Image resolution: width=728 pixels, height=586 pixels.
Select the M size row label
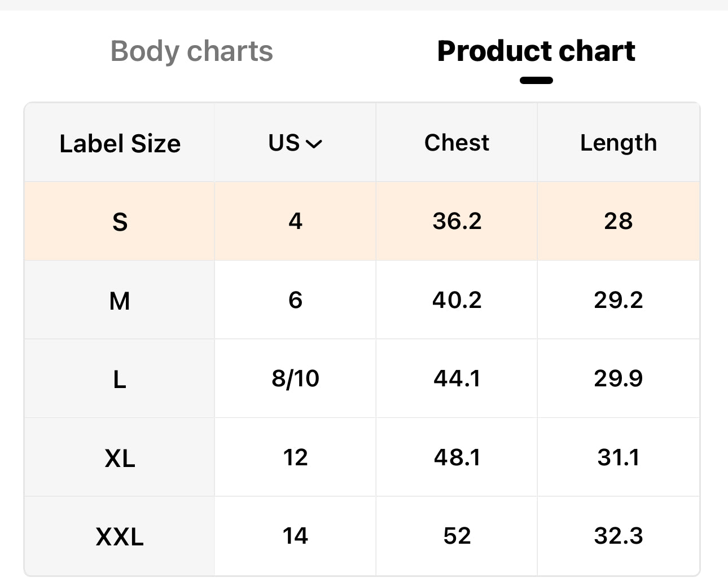pyautogui.click(x=120, y=301)
